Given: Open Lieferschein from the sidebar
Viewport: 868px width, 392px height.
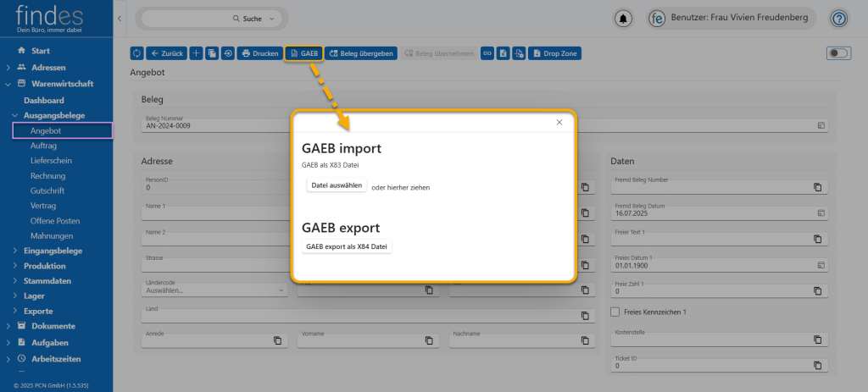Looking at the screenshot, I should point(51,160).
